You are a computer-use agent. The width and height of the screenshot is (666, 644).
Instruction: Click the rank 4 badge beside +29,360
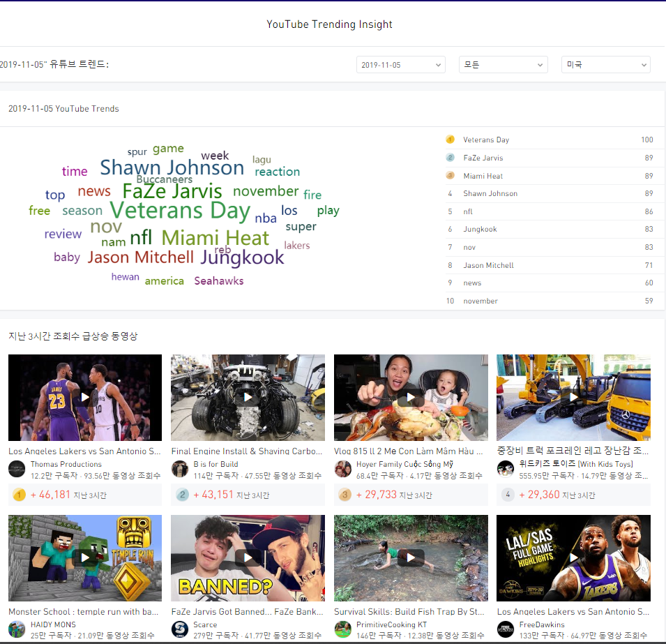(508, 495)
